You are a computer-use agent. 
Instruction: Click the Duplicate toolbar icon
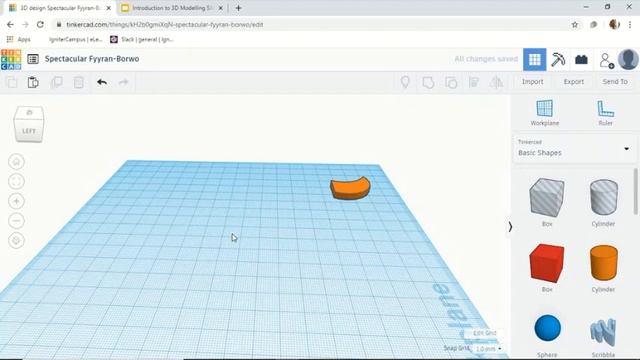tap(56, 82)
